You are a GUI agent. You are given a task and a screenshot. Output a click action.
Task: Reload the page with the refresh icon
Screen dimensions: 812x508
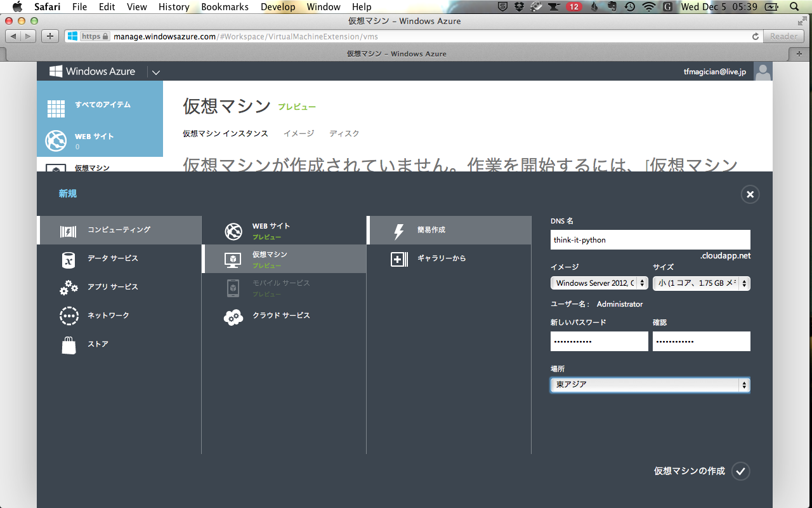(x=756, y=37)
